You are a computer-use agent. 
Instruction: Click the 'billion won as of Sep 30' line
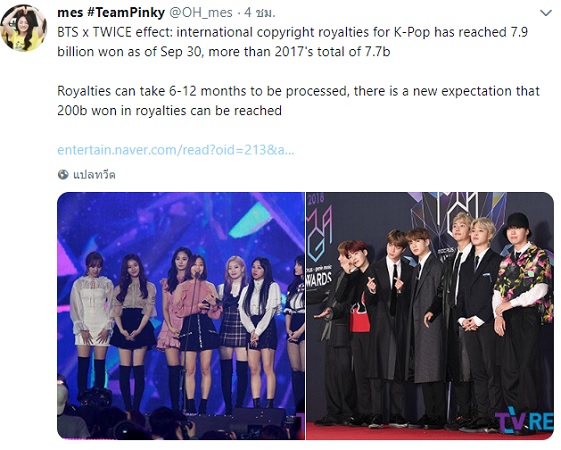click(224, 52)
